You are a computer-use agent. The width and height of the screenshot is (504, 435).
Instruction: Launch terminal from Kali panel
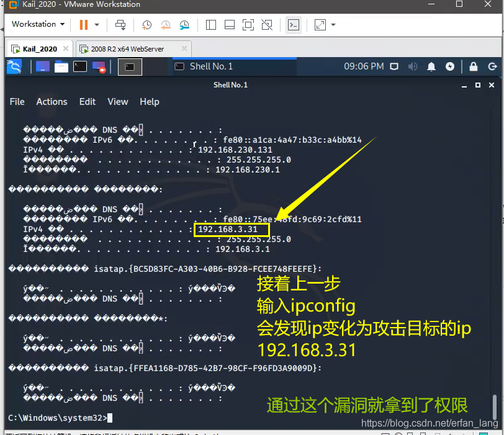point(79,67)
